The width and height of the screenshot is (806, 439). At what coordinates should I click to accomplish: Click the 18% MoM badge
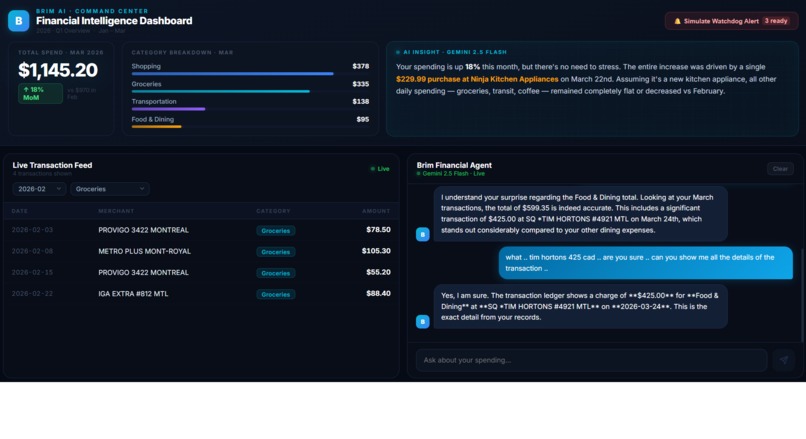(x=40, y=94)
